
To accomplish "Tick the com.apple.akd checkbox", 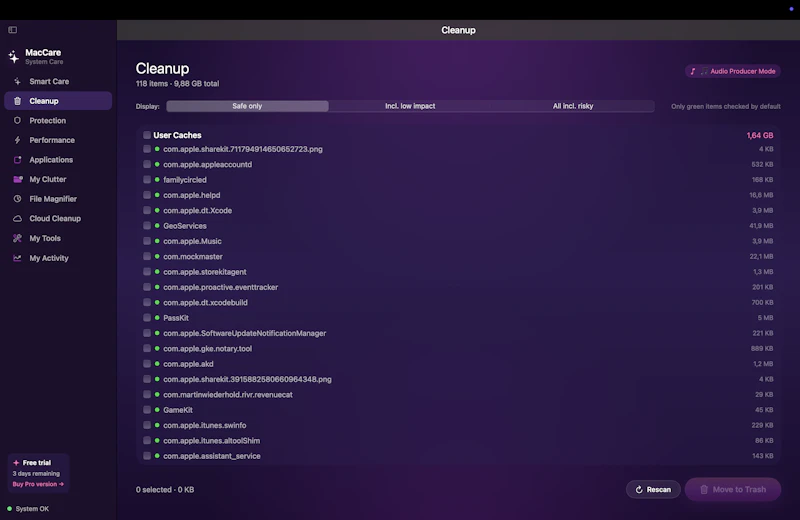I will pos(147,364).
